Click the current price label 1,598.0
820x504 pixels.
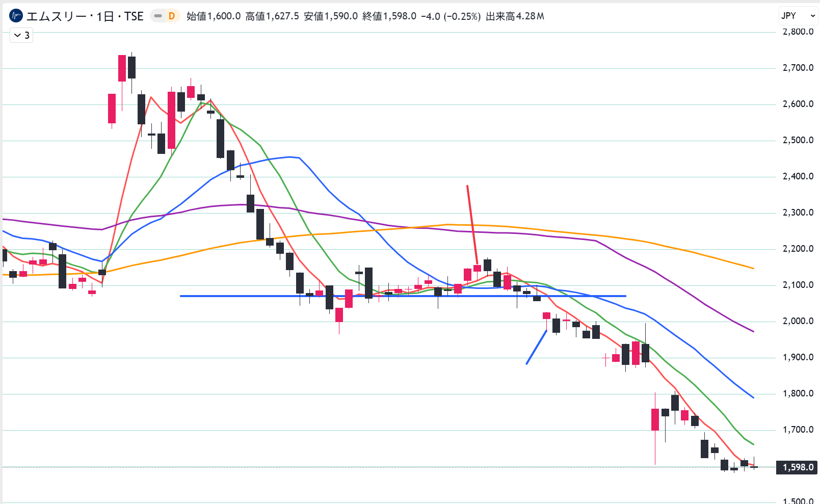[x=798, y=467]
